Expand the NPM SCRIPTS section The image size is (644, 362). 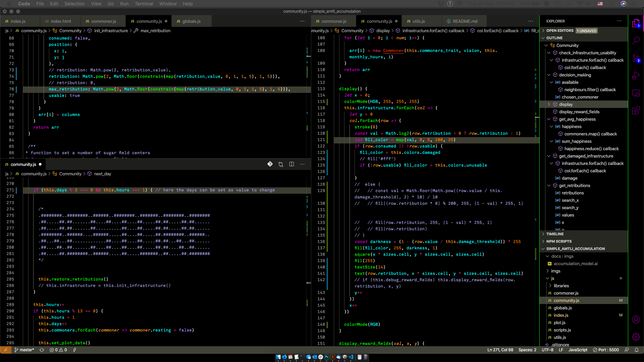pos(559,241)
